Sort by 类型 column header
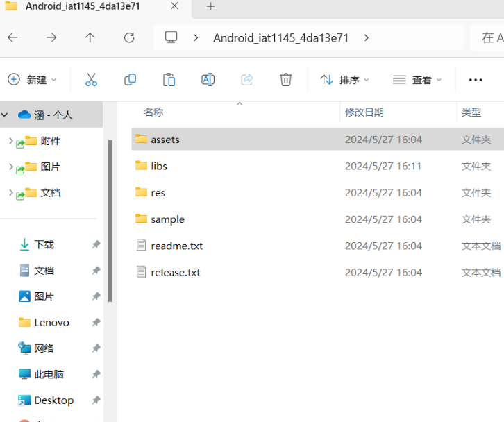The height and width of the screenshot is (422, 504). pyautogui.click(x=471, y=112)
